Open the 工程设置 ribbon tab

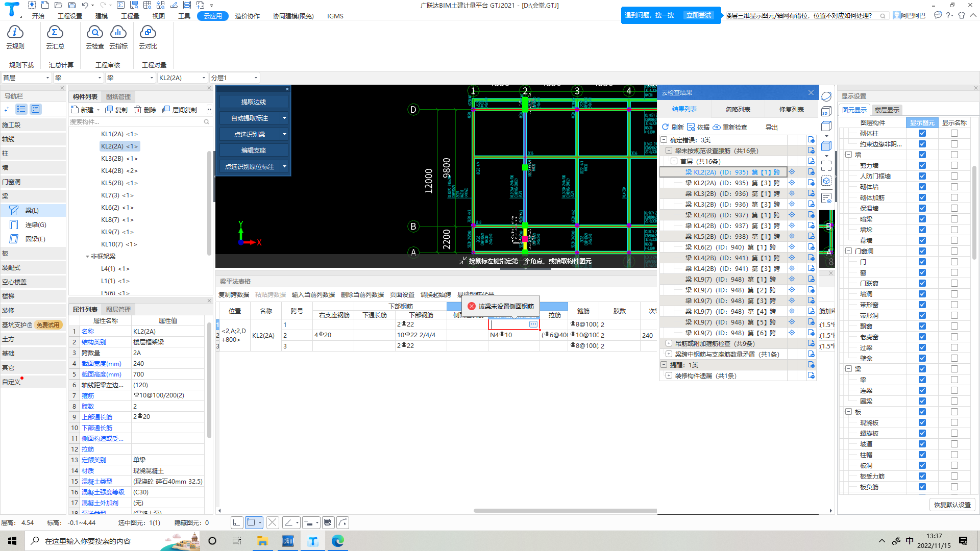(70, 16)
